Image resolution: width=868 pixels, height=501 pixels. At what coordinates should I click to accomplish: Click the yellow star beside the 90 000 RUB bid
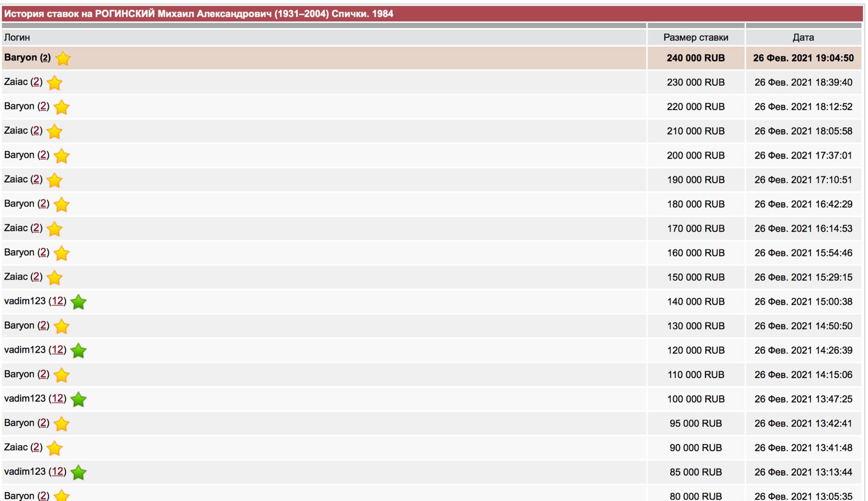(54, 448)
